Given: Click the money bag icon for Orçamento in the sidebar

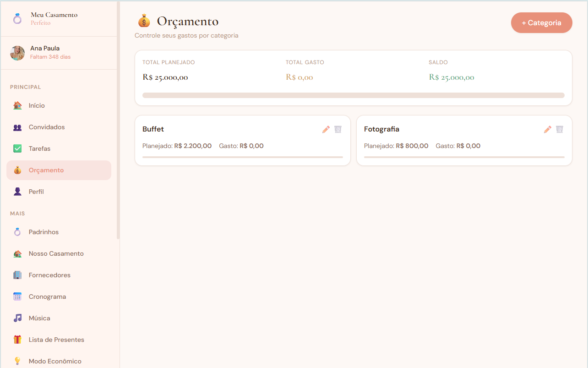Looking at the screenshot, I should click(17, 170).
